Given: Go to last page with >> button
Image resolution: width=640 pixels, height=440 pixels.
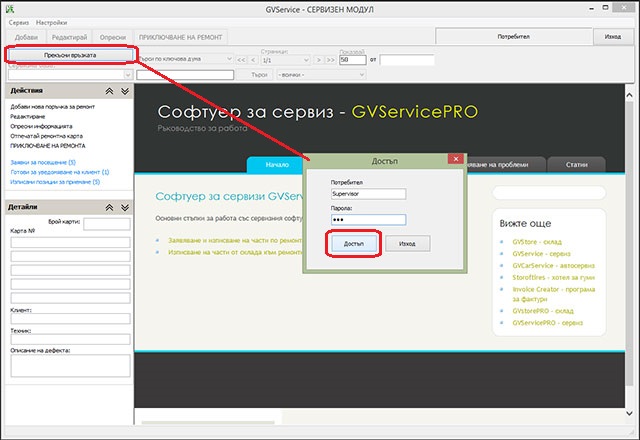Looking at the screenshot, I should coord(330,60).
